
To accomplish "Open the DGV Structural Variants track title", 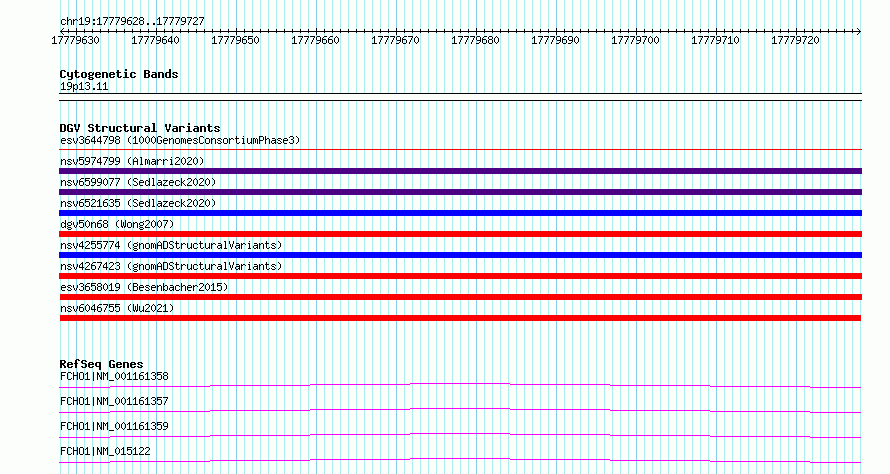I will click(140, 128).
